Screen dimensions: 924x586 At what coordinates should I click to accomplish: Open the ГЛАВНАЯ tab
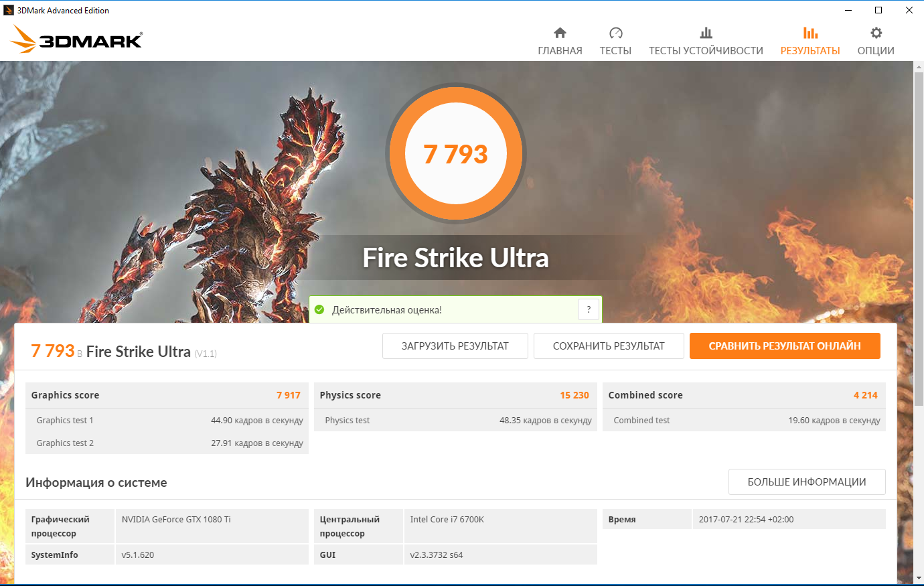[x=560, y=42]
